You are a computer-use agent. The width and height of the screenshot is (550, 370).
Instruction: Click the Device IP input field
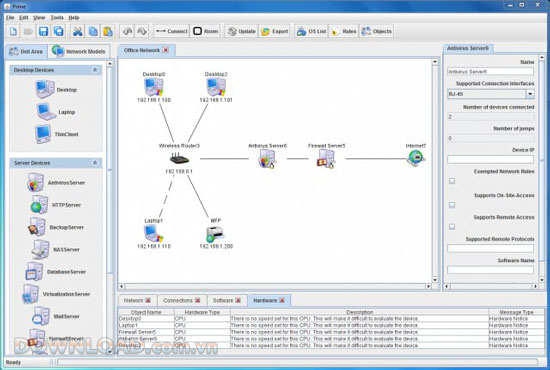pos(490,160)
